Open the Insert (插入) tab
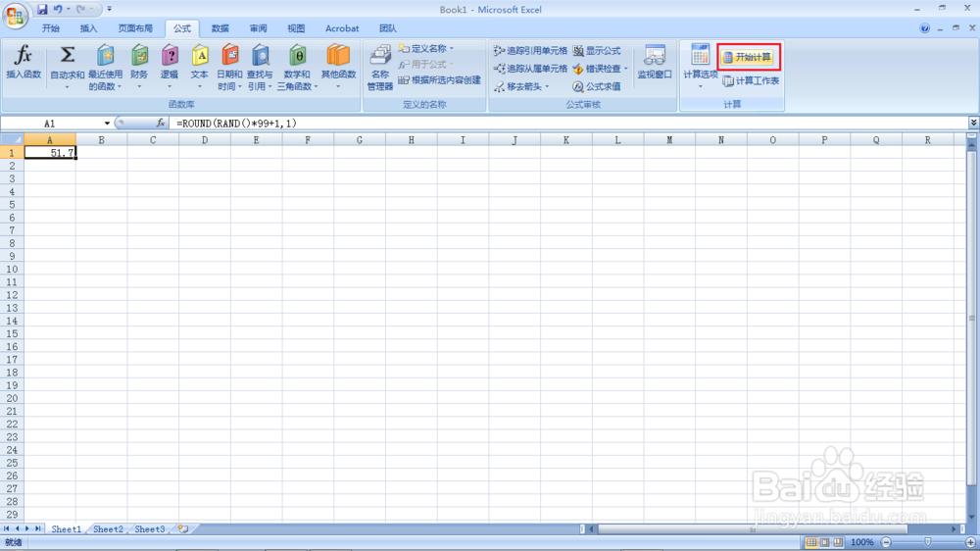This screenshot has height=551, width=980. click(x=89, y=28)
